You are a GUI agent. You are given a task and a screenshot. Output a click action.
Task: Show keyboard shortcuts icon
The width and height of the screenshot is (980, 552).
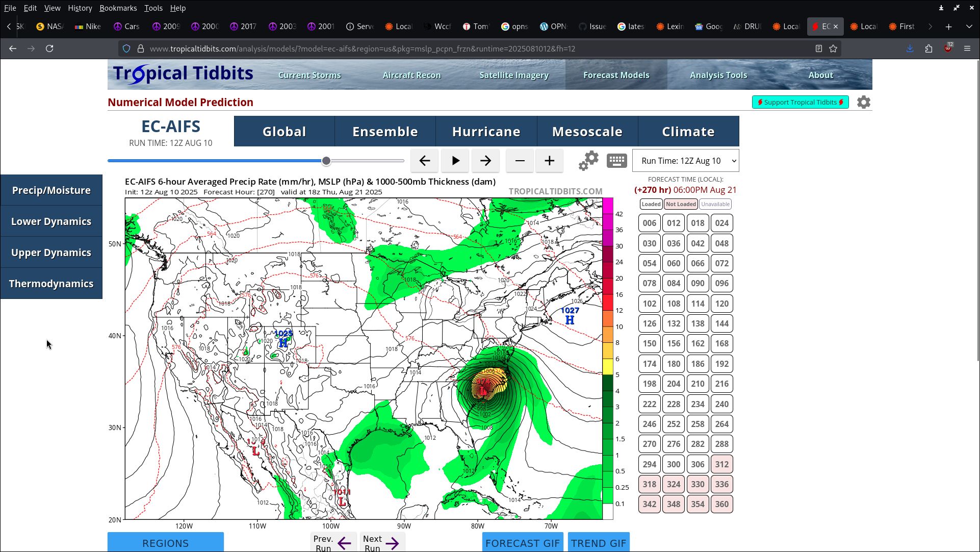tap(616, 161)
